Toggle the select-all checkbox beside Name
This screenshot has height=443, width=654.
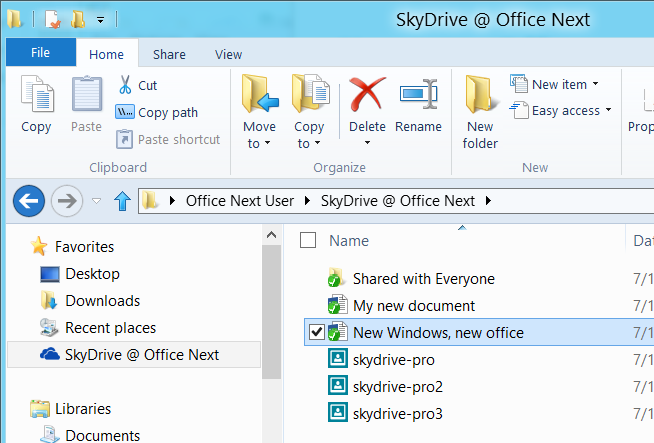(308, 240)
